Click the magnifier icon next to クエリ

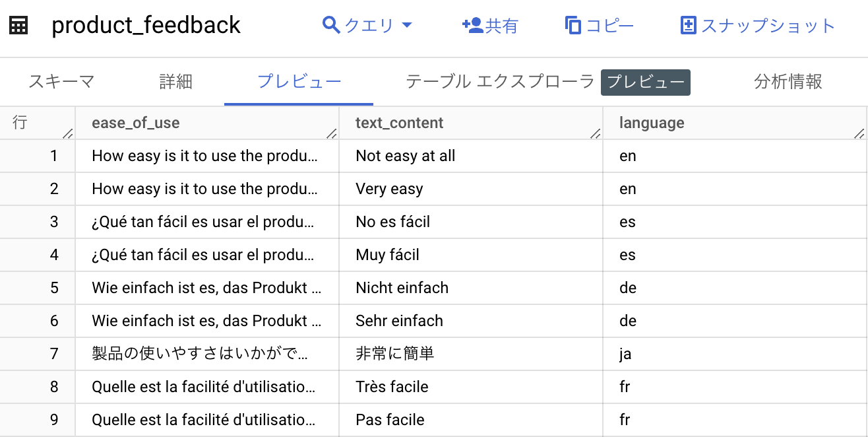(330, 25)
